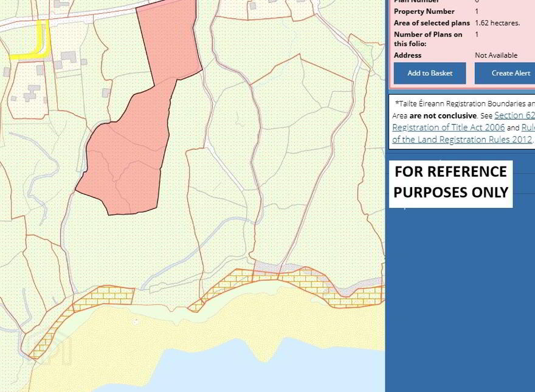This screenshot has height=392, width=535.
Task: Select the '1.62 hectares.' area value
Action: coord(497,23)
